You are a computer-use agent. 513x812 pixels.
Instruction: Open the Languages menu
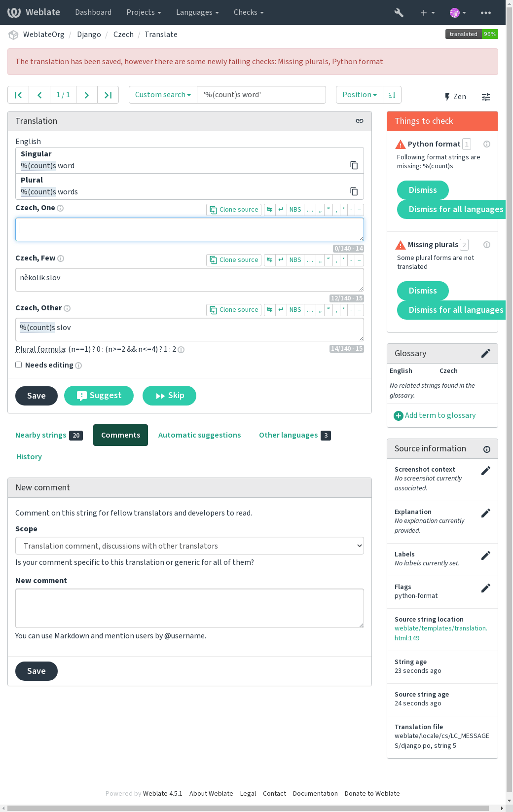(x=197, y=12)
